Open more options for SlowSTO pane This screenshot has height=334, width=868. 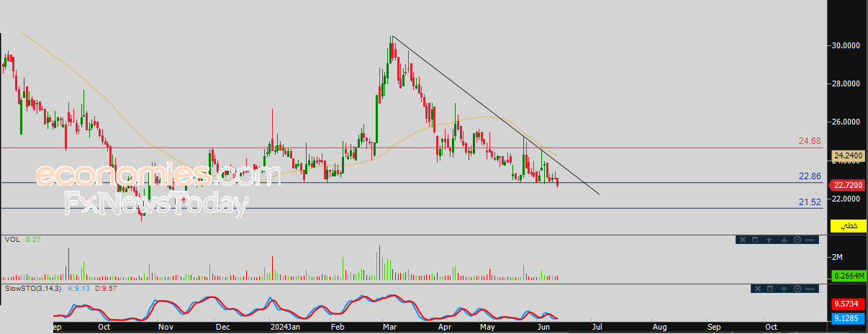click(x=810, y=289)
